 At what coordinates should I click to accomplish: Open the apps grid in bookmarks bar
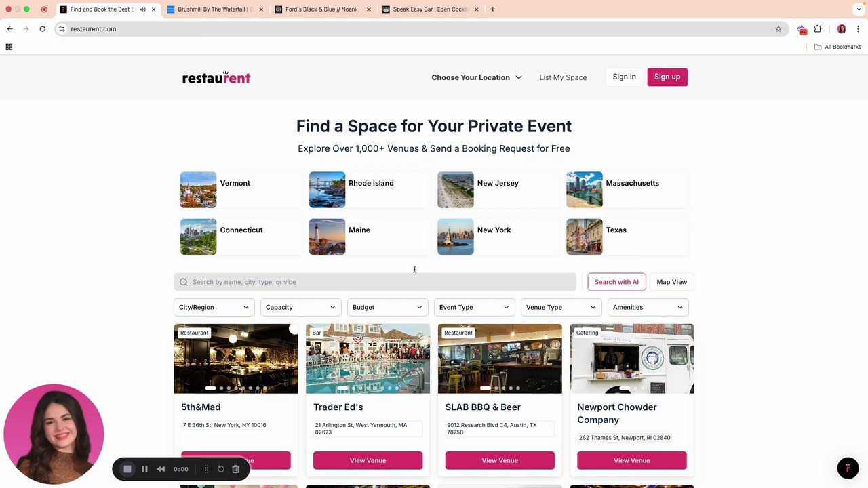[9, 47]
